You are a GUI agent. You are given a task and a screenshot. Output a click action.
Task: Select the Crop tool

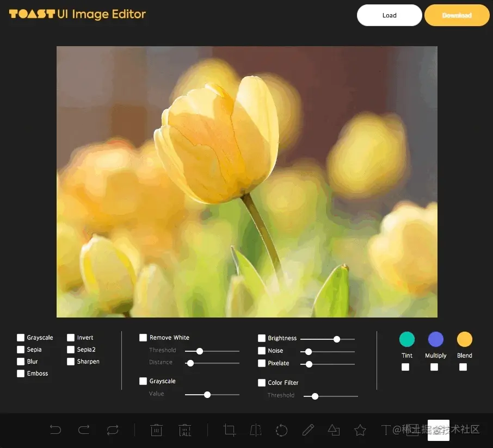coord(230,430)
